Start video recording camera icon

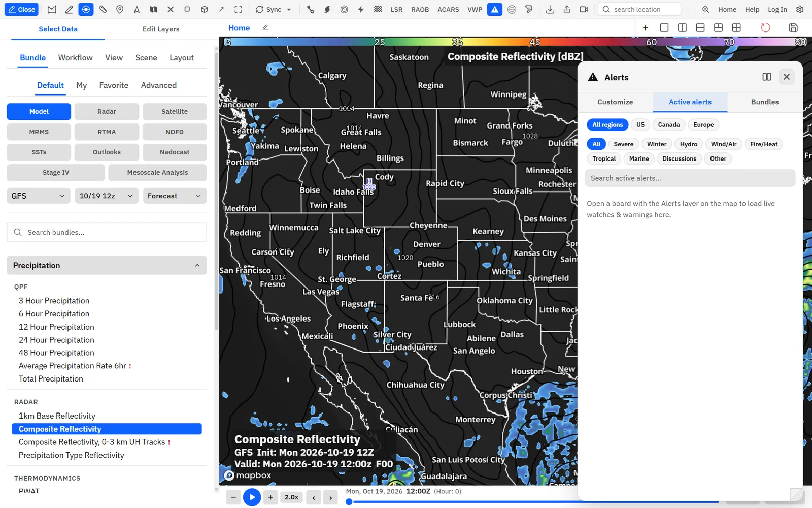[x=584, y=9]
